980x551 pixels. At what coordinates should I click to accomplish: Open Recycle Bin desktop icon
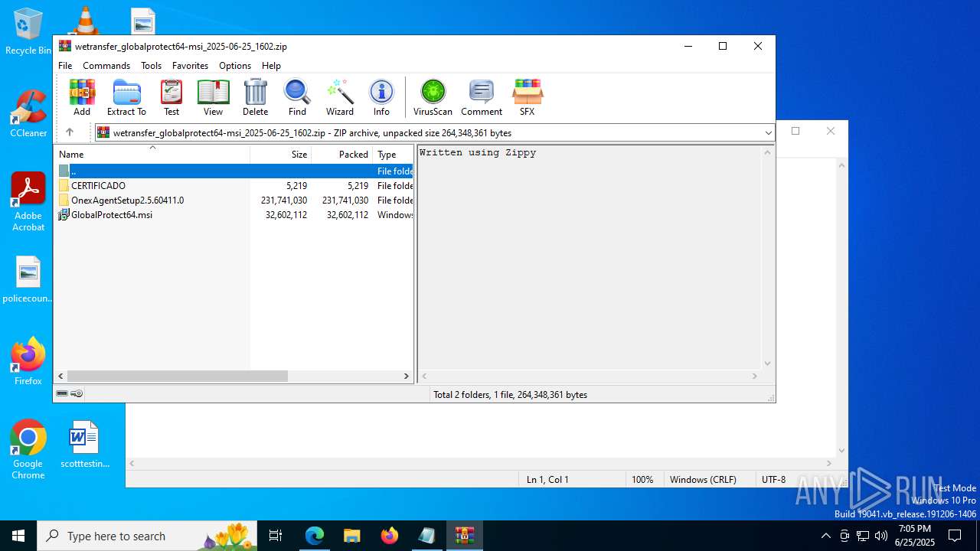click(x=28, y=32)
